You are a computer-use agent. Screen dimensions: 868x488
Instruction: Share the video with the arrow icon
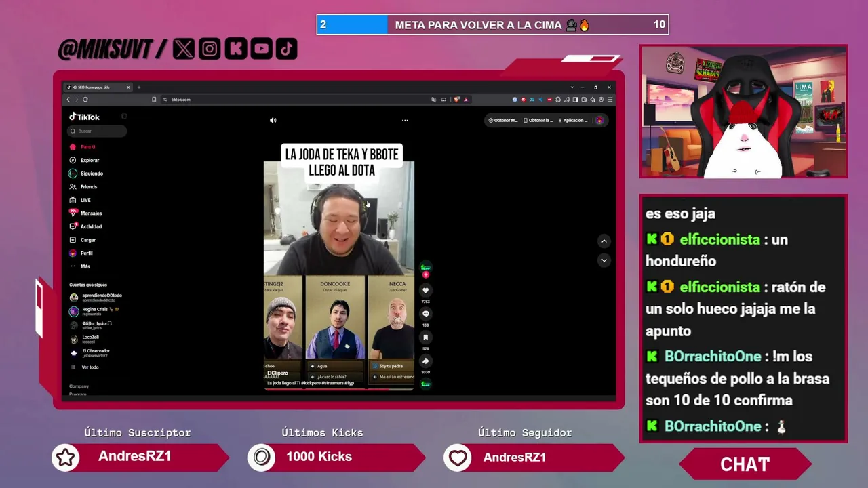pos(426,361)
